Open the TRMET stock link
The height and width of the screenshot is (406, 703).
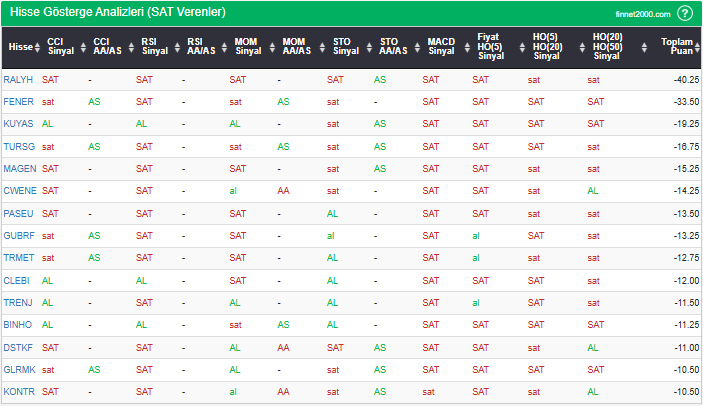click(18, 257)
